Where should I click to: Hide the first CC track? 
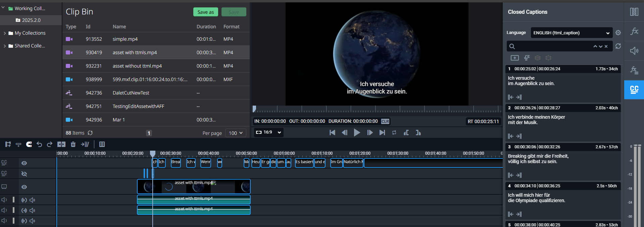(x=24, y=163)
